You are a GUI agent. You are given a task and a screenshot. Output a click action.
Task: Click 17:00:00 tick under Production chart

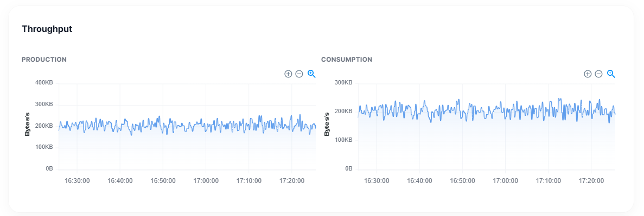coord(206,180)
